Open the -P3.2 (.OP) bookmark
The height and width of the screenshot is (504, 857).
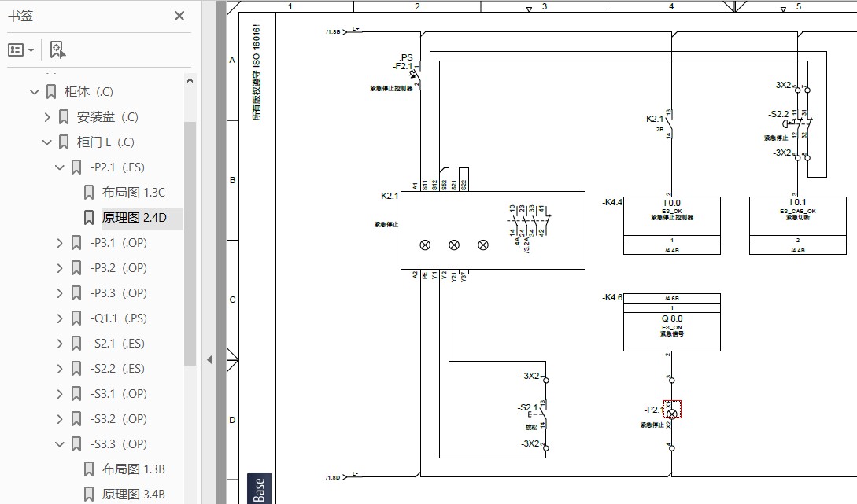pyautogui.click(x=118, y=267)
